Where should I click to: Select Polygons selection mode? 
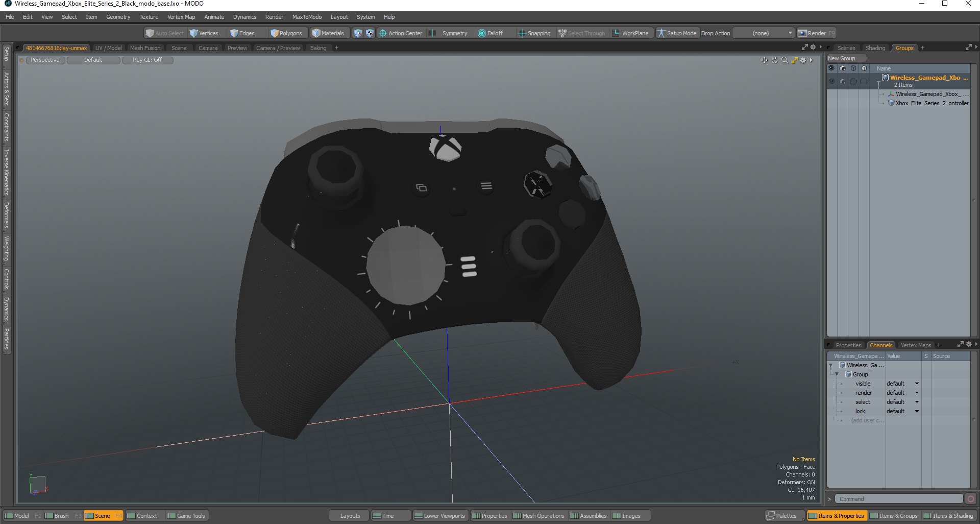click(x=287, y=33)
